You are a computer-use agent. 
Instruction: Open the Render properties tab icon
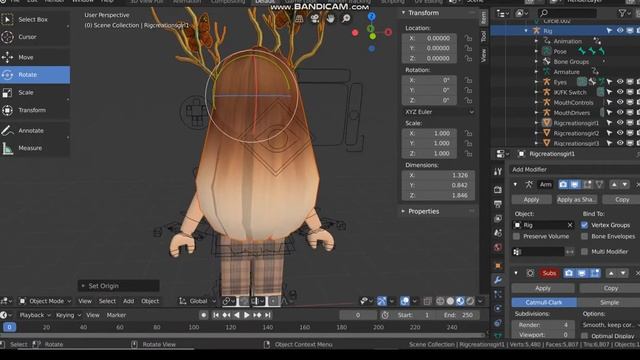pyautogui.click(x=498, y=190)
